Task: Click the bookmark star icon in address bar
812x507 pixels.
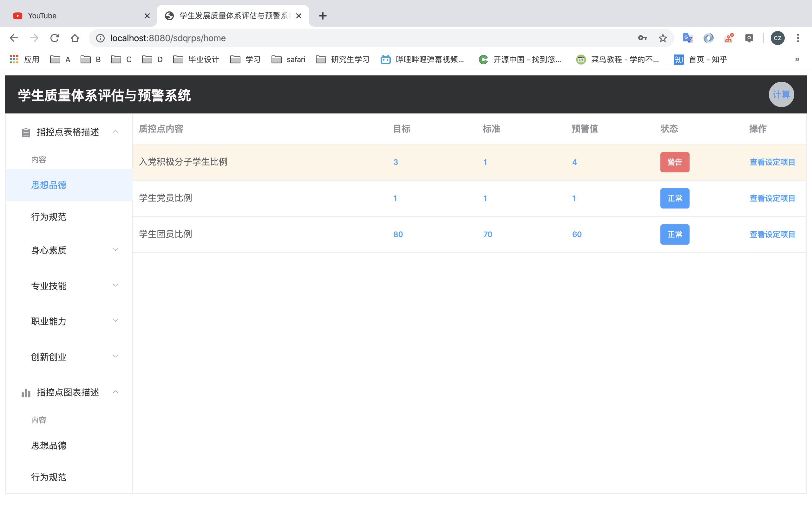Action: pyautogui.click(x=662, y=38)
